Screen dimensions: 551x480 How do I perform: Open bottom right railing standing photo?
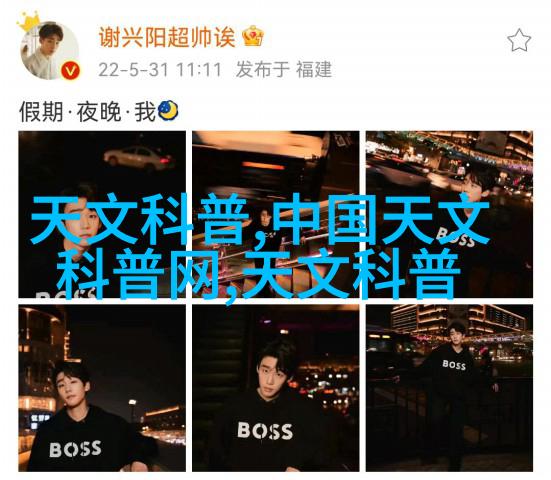449,388
